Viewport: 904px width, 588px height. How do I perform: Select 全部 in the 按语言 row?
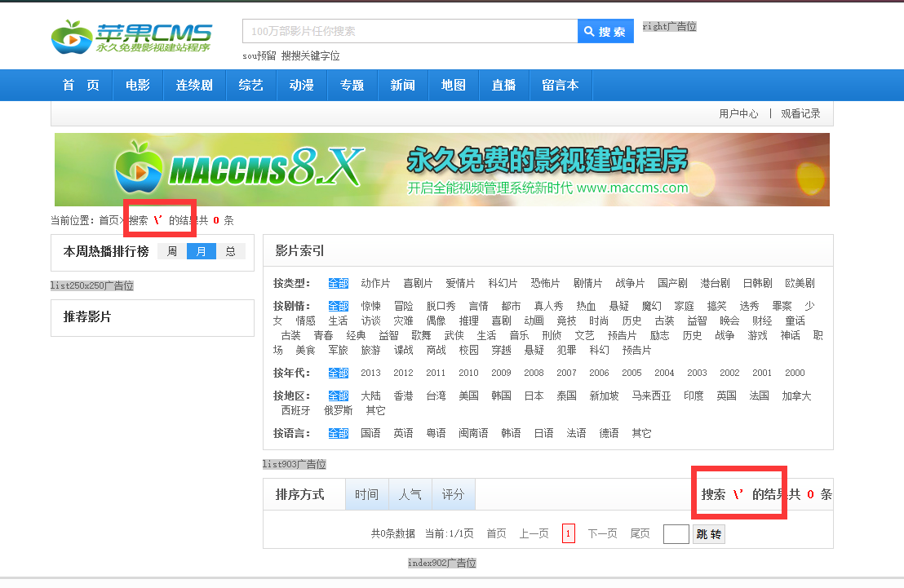339,434
